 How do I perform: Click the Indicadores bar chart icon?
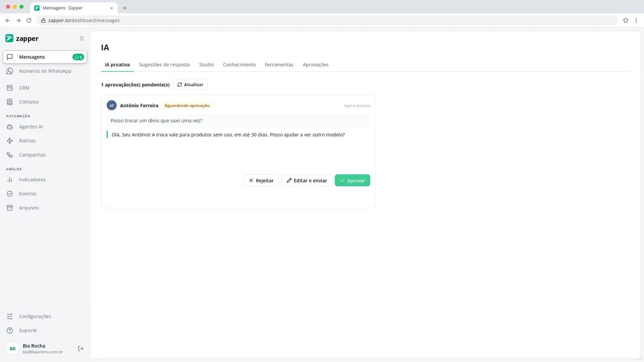point(10,180)
